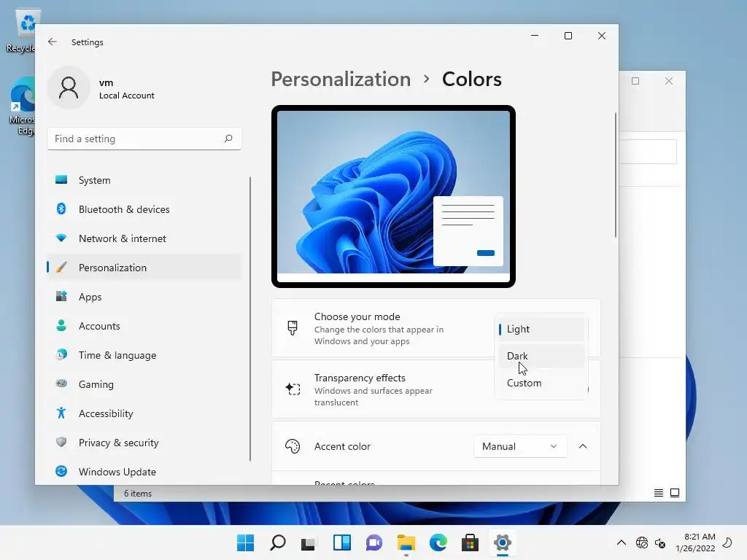Image resolution: width=747 pixels, height=560 pixels.
Task: Click the Apps icon in sidebar
Action: pyautogui.click(x=61, y=296)
